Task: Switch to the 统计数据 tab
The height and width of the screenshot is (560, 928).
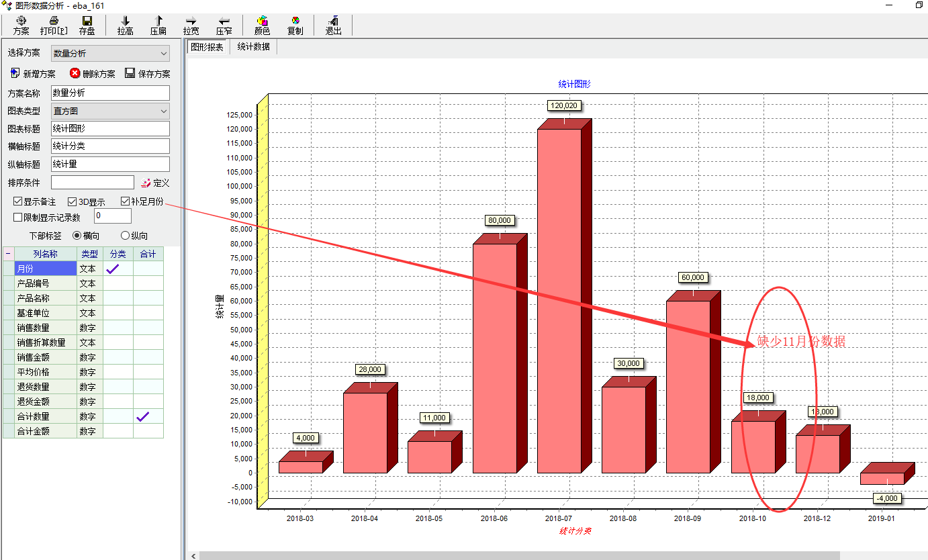Action: 253,47
